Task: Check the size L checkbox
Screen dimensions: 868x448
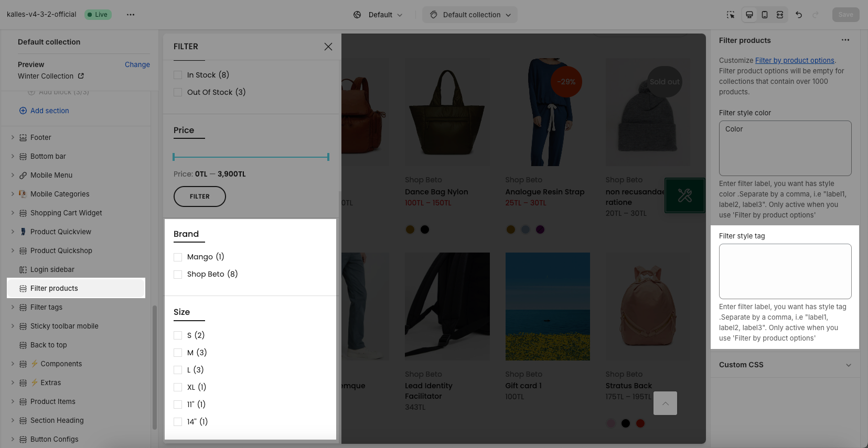Action: tap(178, 370)
